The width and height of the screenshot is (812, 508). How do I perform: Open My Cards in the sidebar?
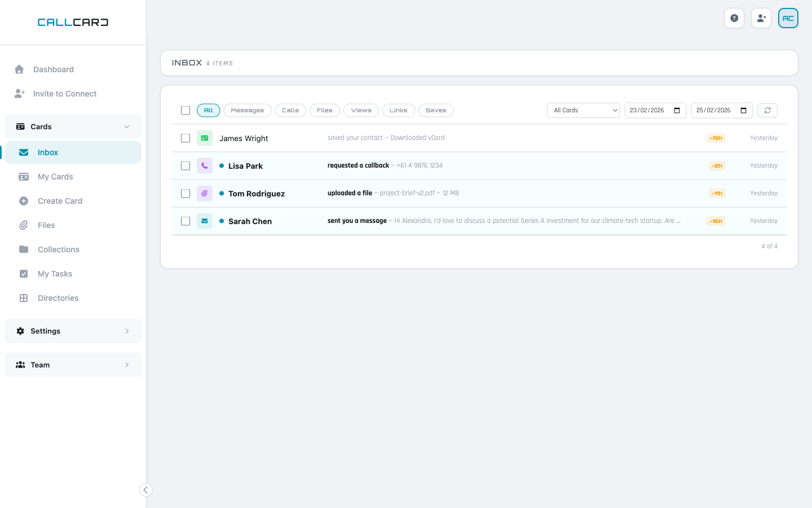pos(55,177)
